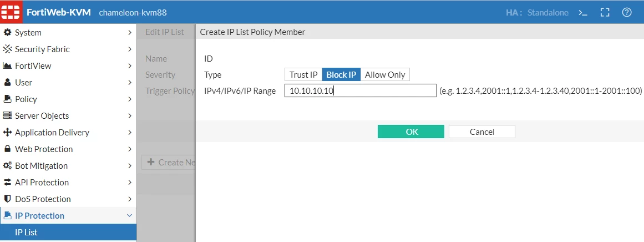Click the DoS Protection shield icon
This screenshot has height=242, width=644.
[7, 199]
